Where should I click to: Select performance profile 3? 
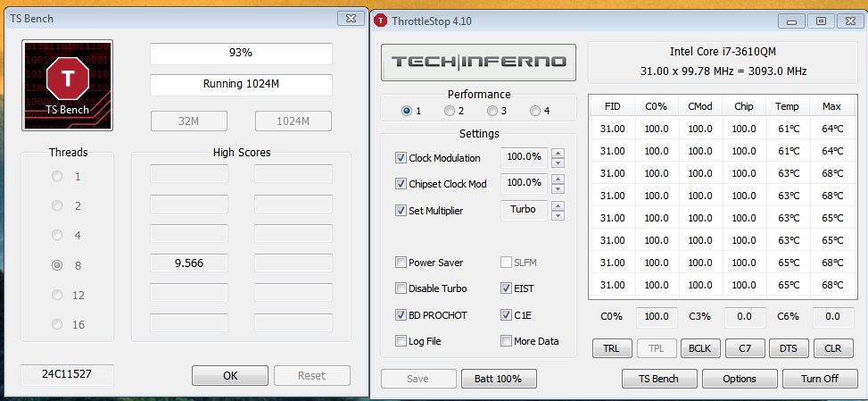pyautogui.click(x=492, y=111)
